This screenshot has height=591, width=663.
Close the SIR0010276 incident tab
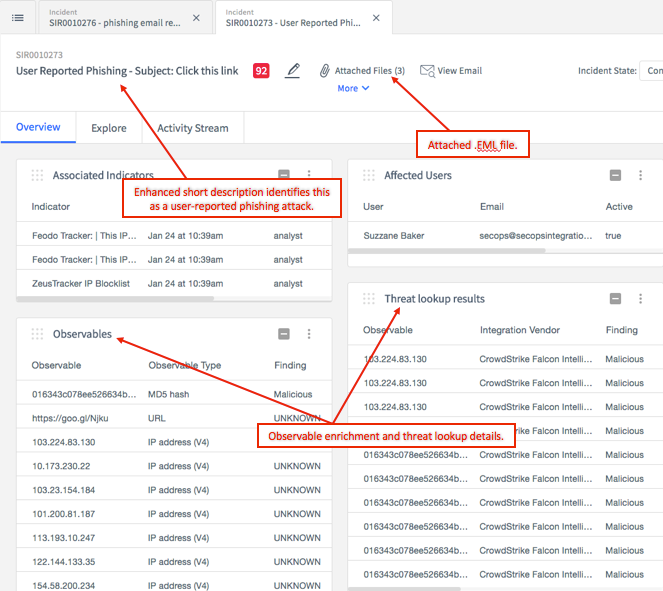tap(196, 18)
